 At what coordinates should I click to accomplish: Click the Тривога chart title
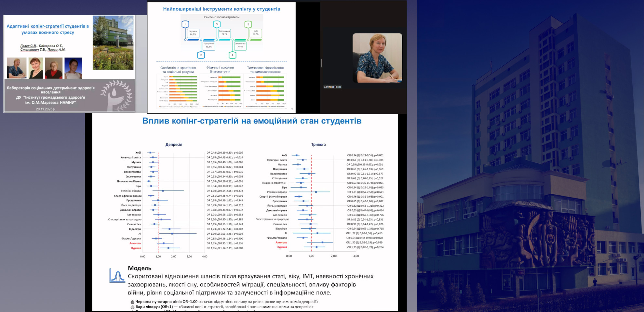click(x=318, y=145)
